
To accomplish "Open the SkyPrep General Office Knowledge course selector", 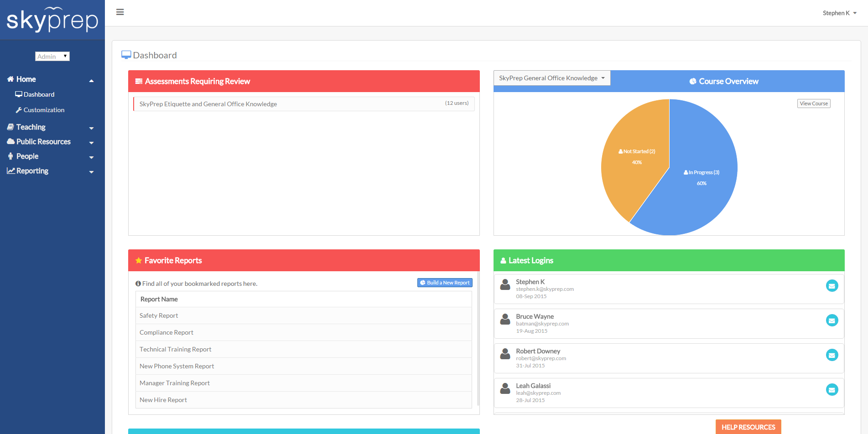I will click(x=551, y=78).
